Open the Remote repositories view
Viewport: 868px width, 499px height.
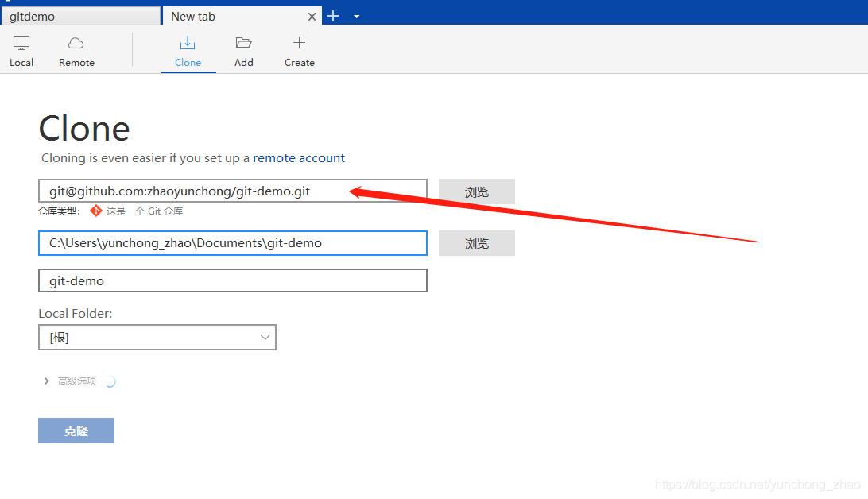point(76,52)
